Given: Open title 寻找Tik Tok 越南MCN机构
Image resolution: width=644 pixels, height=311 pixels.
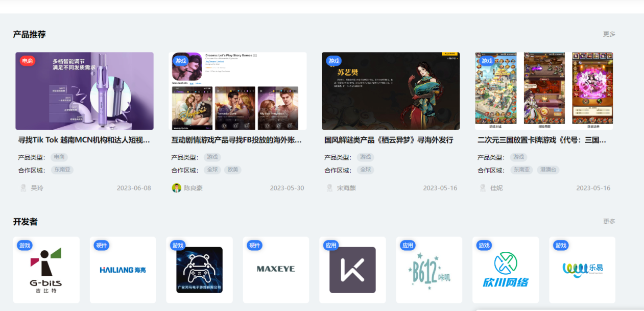Looking at the screenshot, I should [x=84, y=140].
